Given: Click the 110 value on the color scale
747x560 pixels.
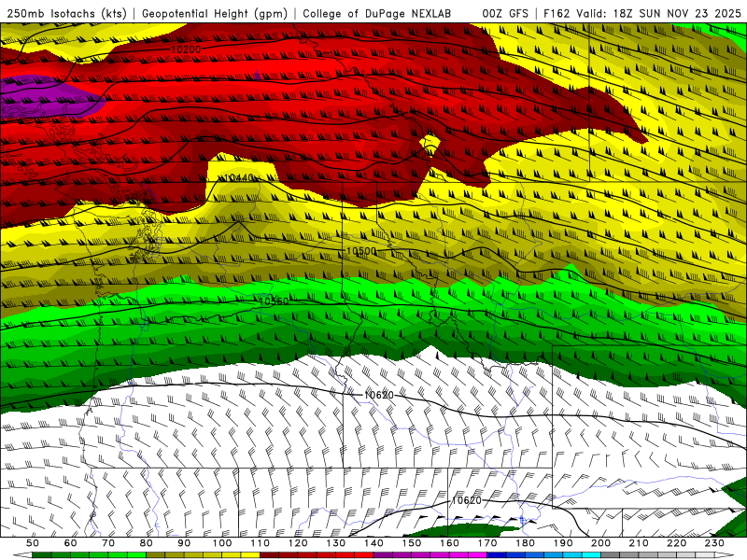Looking at the screenshot, I should pyautogui.click(x=261, y=543).
